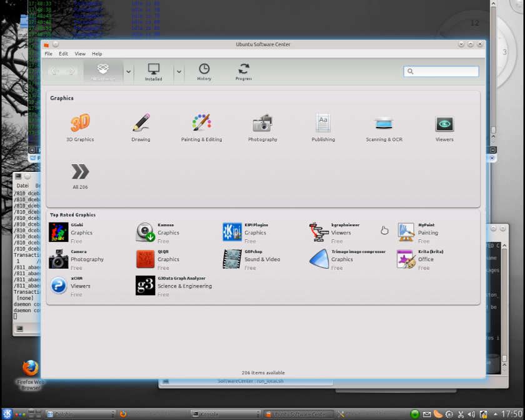The height and width of the screenshot is (420, 525).
Task: Click the search input field
Action: (x=441, y=71)
